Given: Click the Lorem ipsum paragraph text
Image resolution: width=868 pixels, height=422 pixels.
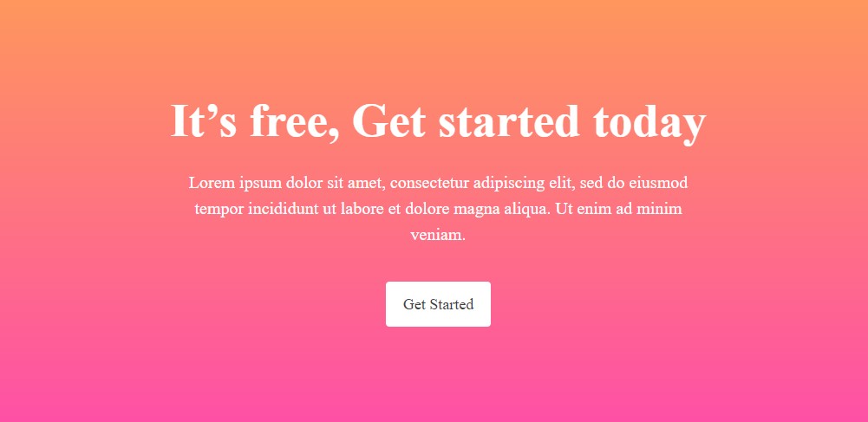Looking at the screenshot, I should 438,209.
